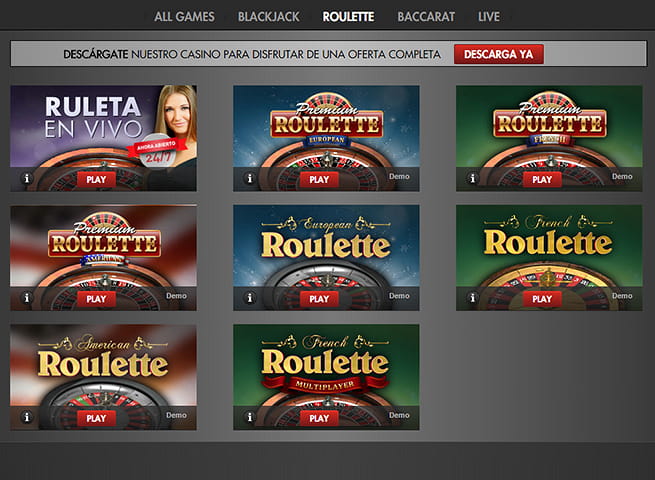The height and width of the screenshot is (480, 655).
Task: Show info for American Roulette game
Action: [27, 417]
